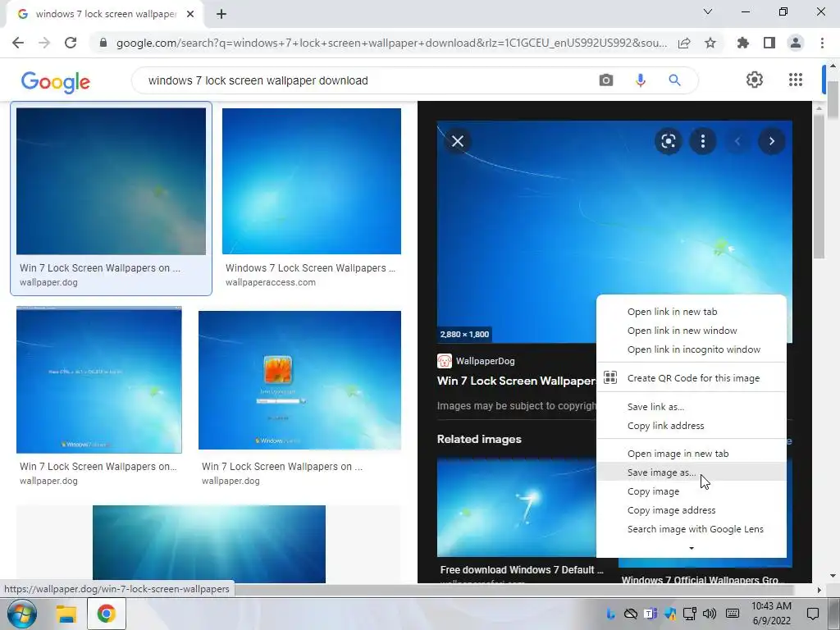
Task: Show the previous image with left chevron
Action: tap(737, 141)
